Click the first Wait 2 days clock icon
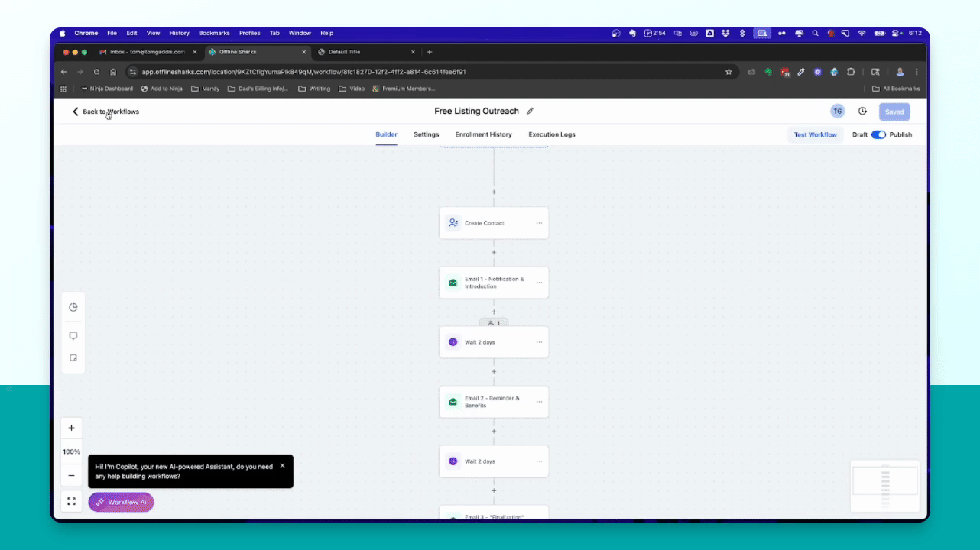 [x=453, y=342]
